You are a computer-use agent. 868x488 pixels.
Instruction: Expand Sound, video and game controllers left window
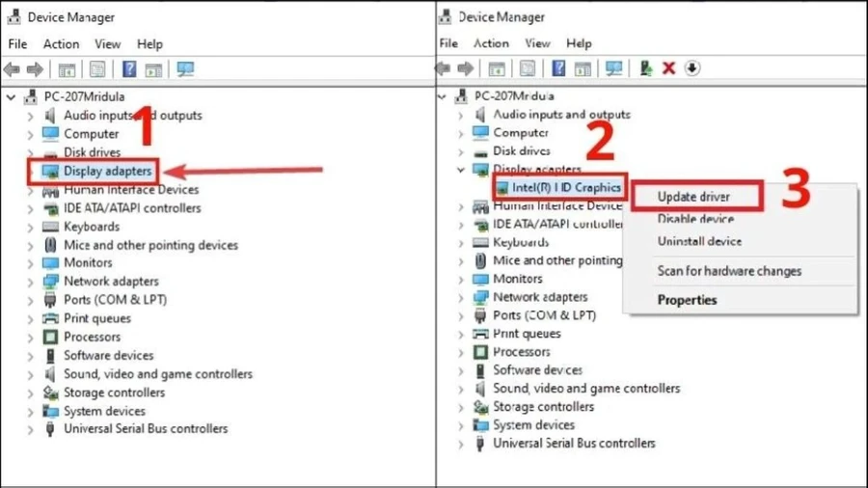[x=31, y=375]
